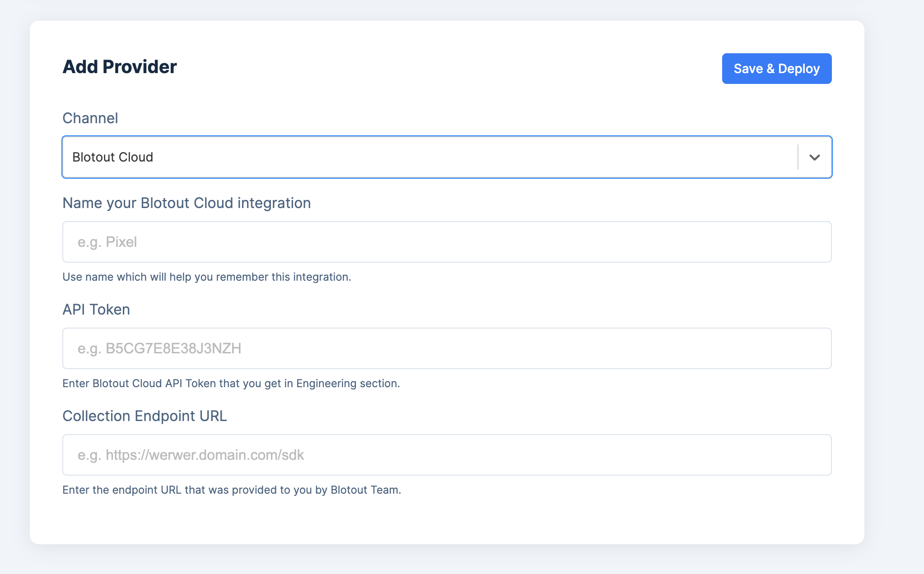
Task: Expand Channel list with the chevron arrow
Action: (815, 157)
